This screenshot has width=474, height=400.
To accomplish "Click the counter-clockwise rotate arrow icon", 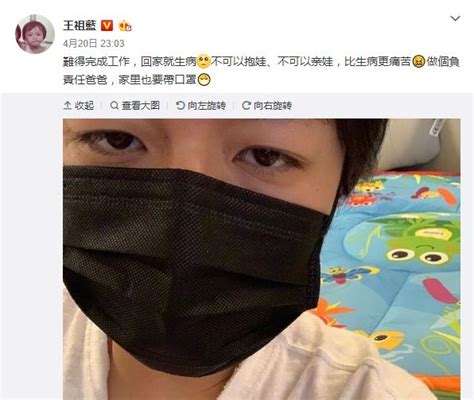I will [x=180, y=106].
